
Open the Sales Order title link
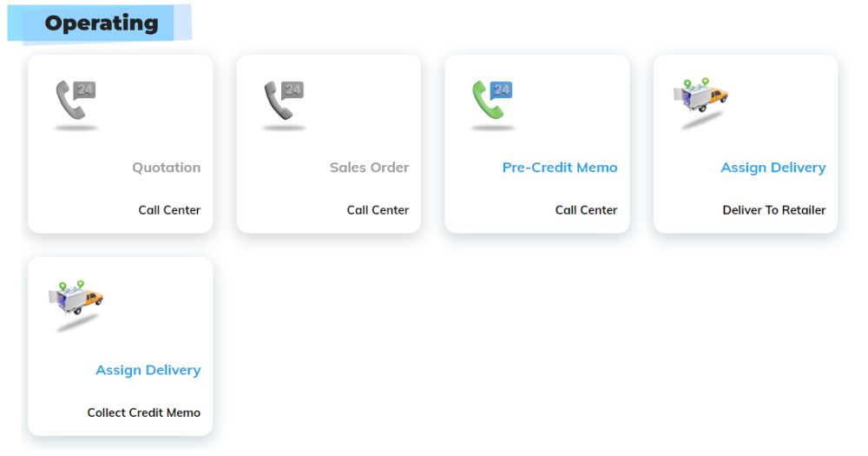click(369, 168)
